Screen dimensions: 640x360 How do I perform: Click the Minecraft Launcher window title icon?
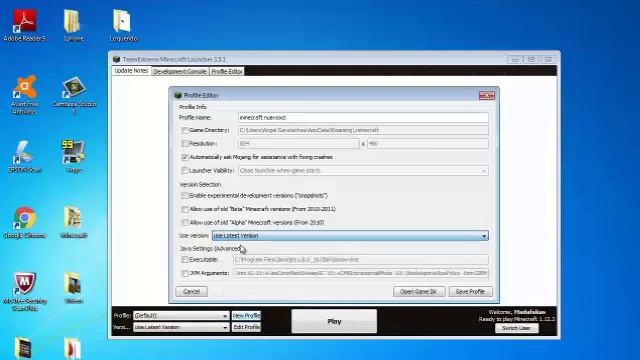coord(116,59)
